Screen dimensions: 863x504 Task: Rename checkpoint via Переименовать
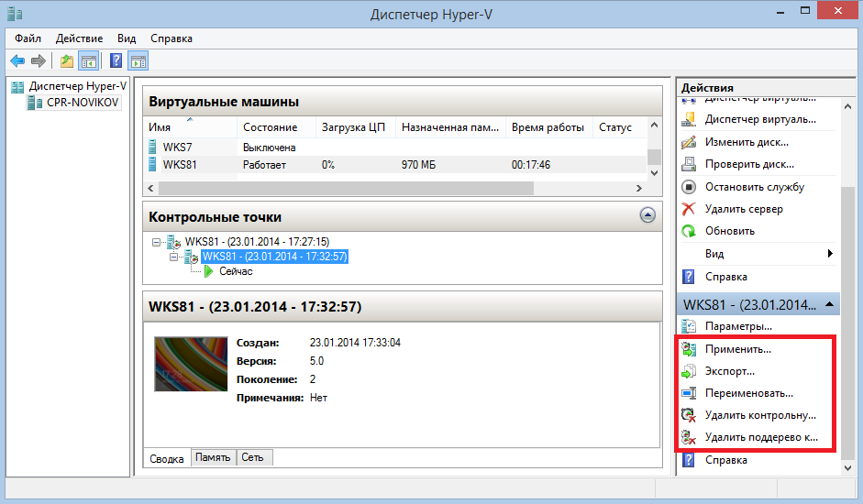click(748, 393)
